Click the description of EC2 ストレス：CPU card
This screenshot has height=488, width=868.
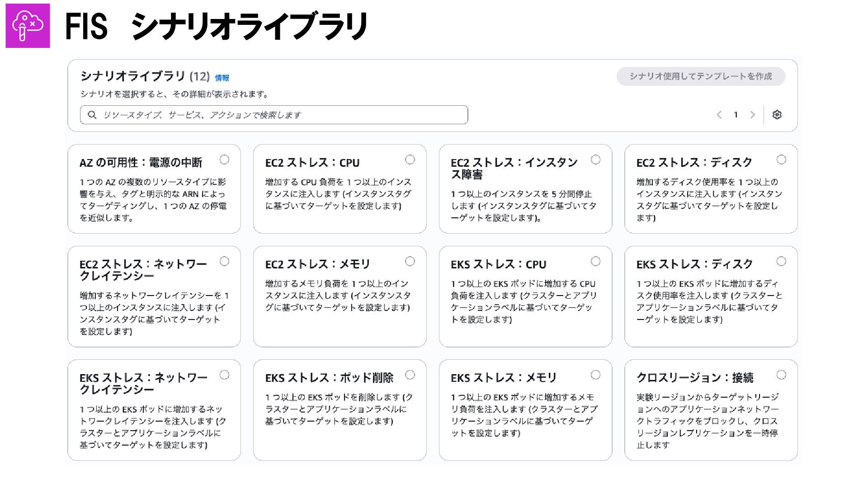pyautogui.click(x=338, y=194)
